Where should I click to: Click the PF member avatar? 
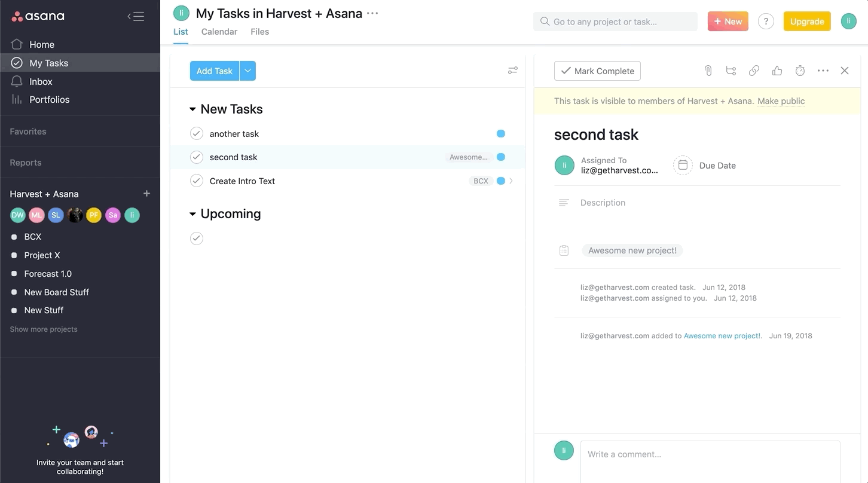(x=94, y=215)
